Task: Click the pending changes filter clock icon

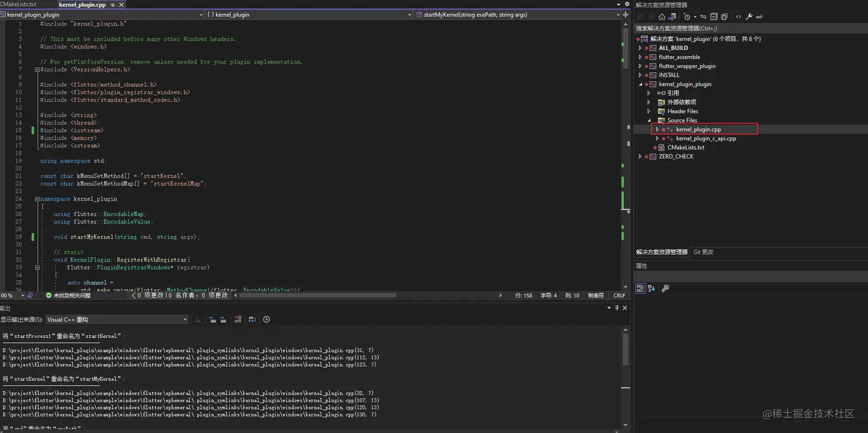Action: (687, 17)
